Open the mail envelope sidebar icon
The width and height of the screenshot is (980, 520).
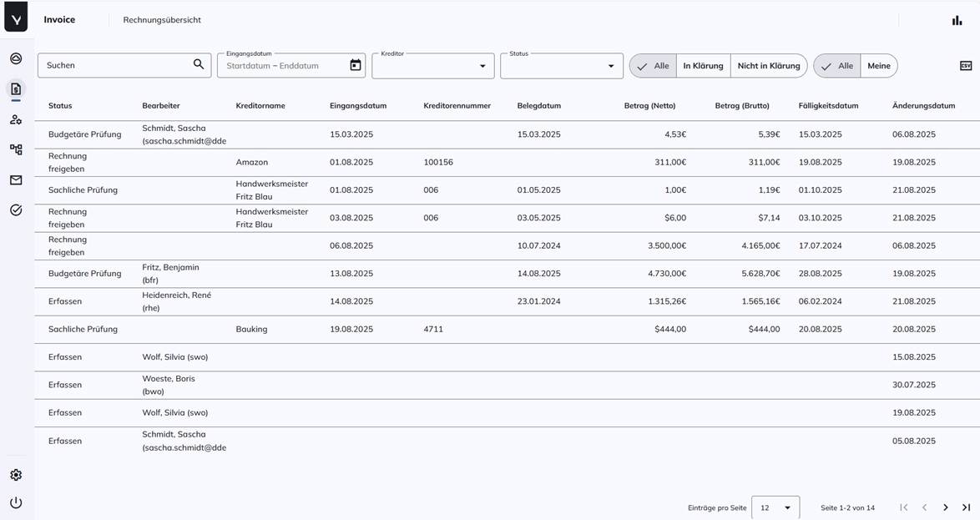point(16,180)
